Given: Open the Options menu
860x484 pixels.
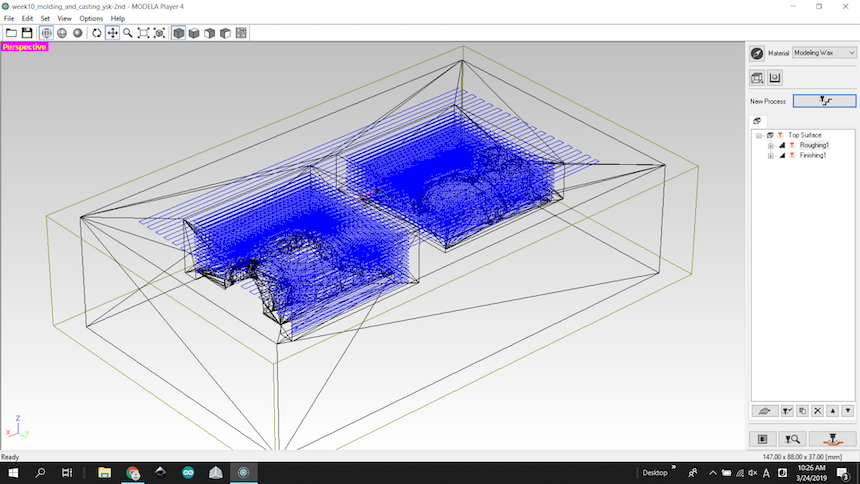Looking at the screenshot, I should 90,18.
